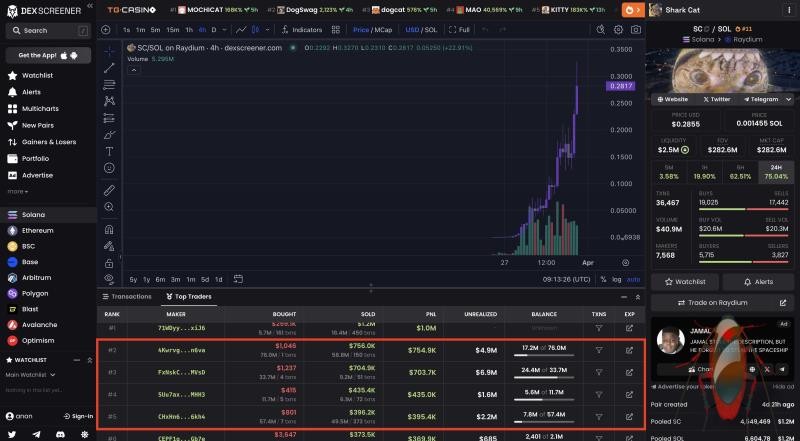The image size is (800, 441).
Task: Toggle log scale on chart
Action: click(x=617, y=279)
